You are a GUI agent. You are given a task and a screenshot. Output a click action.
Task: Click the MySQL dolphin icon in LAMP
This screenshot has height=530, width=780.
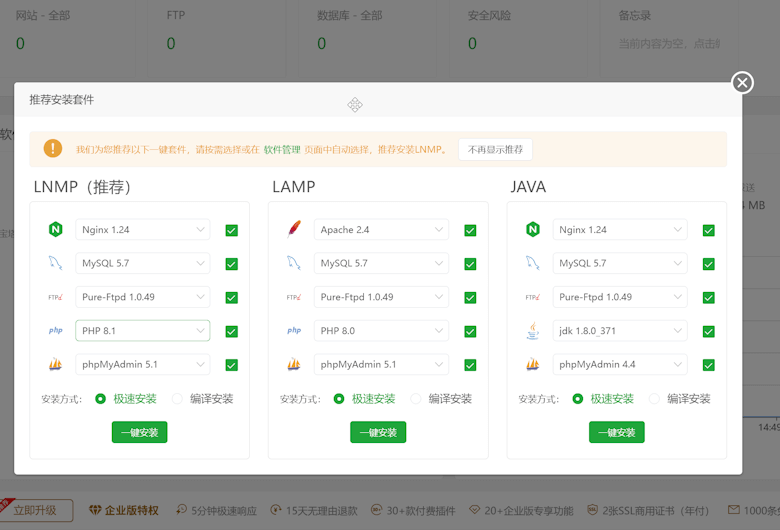294,263
